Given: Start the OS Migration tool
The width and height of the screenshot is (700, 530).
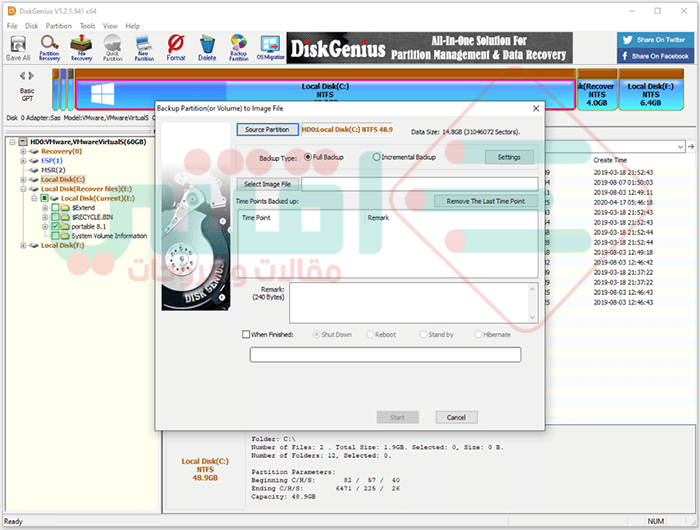Looking at the screenshot, I should pos(271,48).
